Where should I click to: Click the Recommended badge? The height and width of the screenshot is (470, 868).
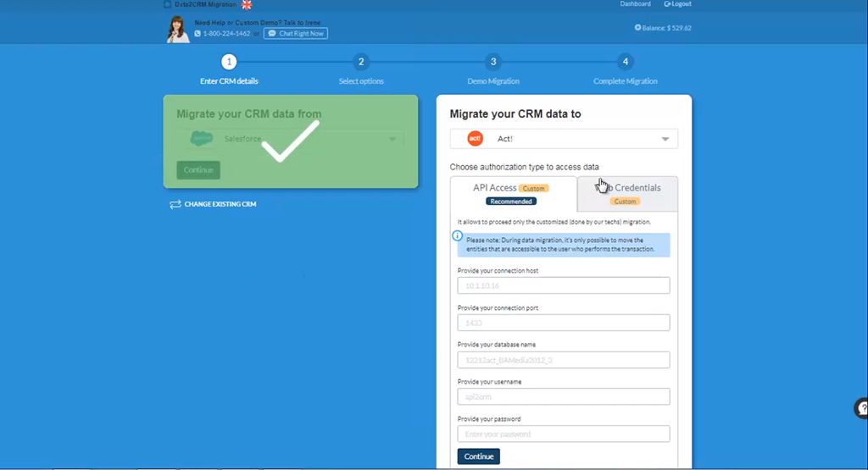click(511, 202)
